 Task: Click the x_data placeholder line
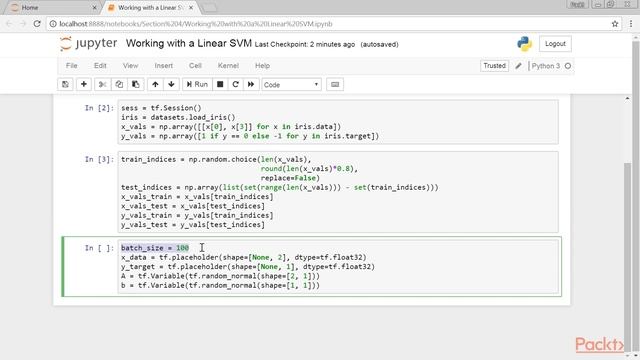(x=244, y=257)
